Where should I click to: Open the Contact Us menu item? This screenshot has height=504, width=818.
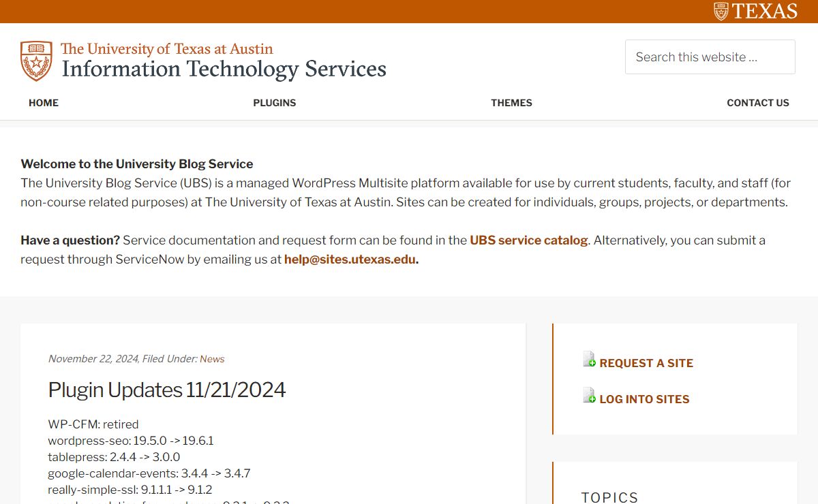[758, 103]
